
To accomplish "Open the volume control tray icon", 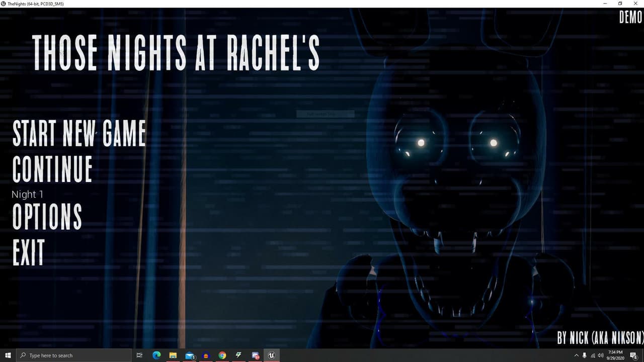I will [600, 355].
